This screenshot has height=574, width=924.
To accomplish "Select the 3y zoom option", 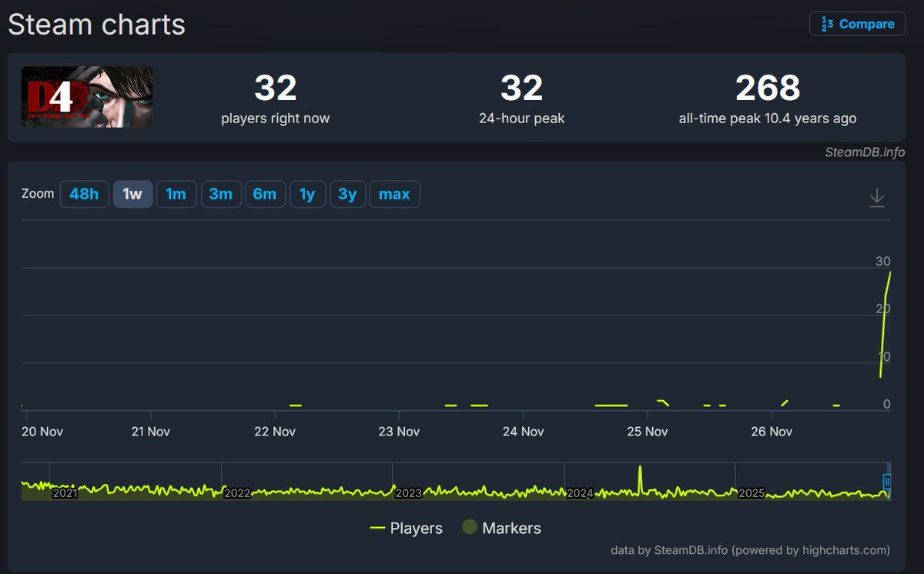I will coord(348,194).
